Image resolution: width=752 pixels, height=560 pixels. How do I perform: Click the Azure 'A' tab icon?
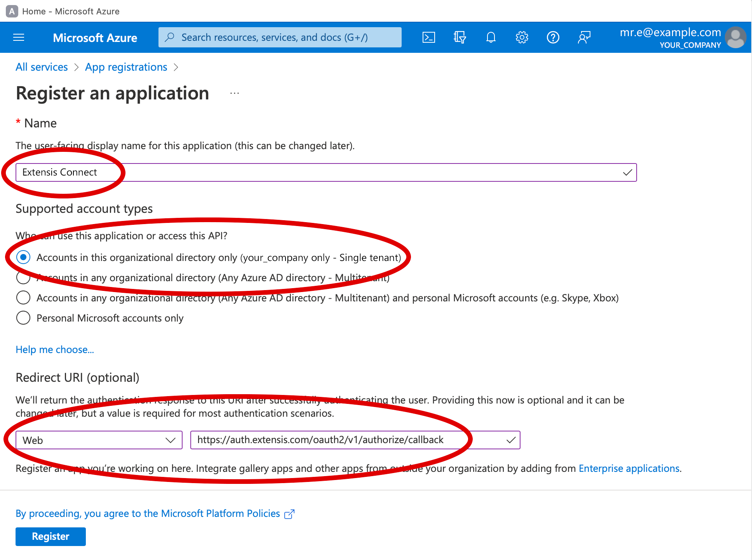tap(12, 11)
